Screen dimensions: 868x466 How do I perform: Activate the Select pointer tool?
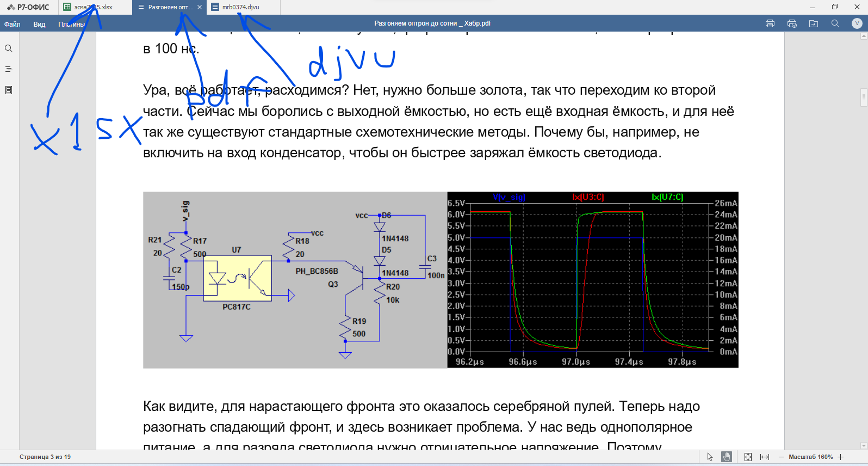[710, 457]
